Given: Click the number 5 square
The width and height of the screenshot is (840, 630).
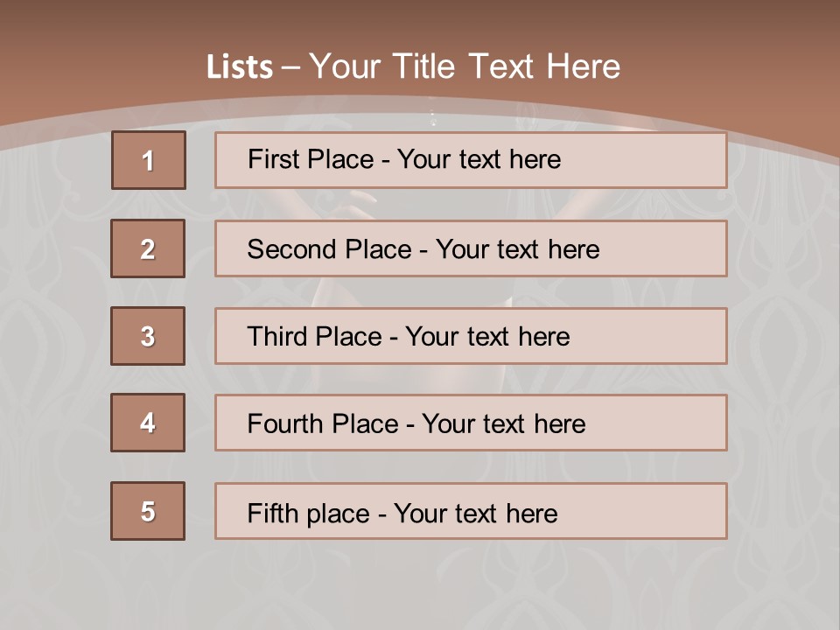Looking at the screenshot, I should 148,511.
